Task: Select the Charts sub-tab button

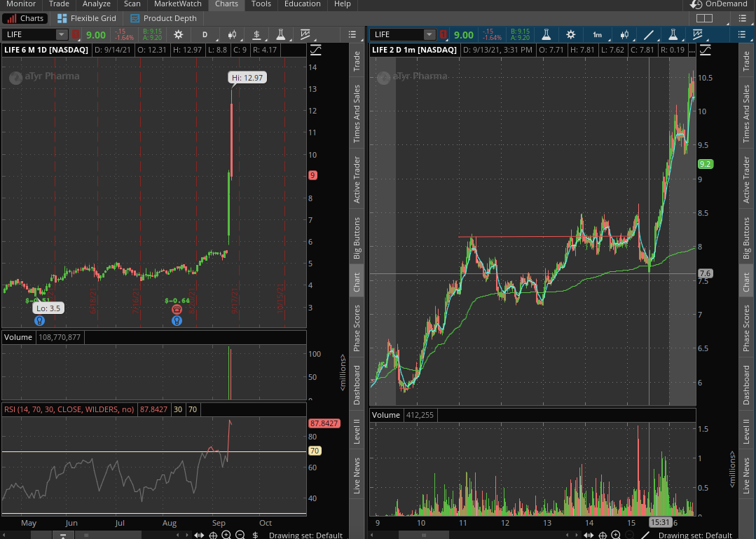Action: pos(25,18)
